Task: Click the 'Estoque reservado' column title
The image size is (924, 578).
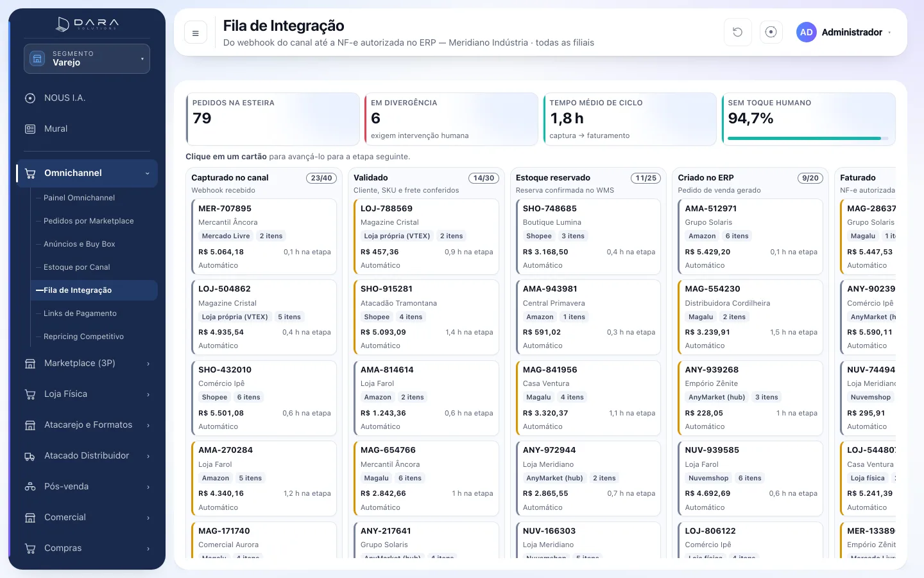Action: (x=553, y=178)
